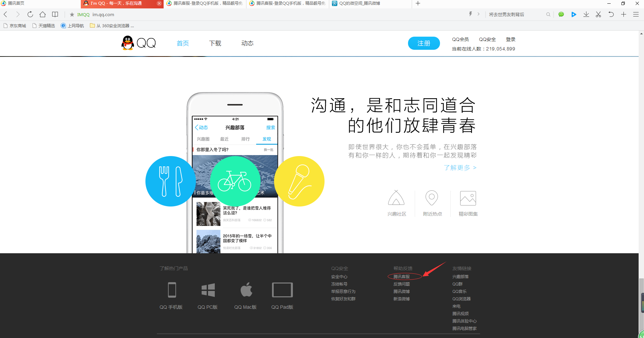Open the browser hamburger main menu
The height and width of the screenshot is (338, 644).
[x=636, y=14]
